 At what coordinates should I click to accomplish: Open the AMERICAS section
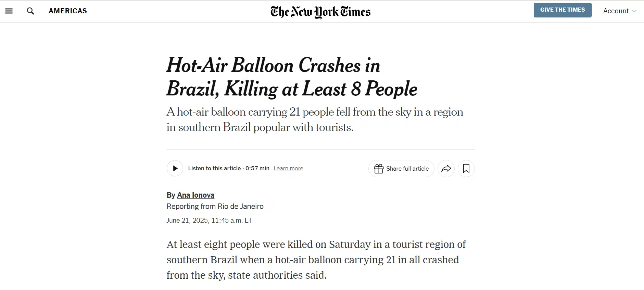coord(68,11)
